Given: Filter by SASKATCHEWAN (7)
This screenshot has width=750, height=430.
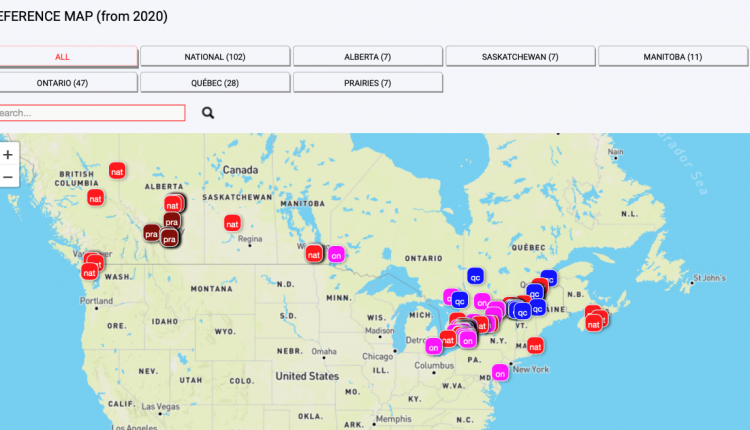Looking at the screenshot, I should [520, 57].
